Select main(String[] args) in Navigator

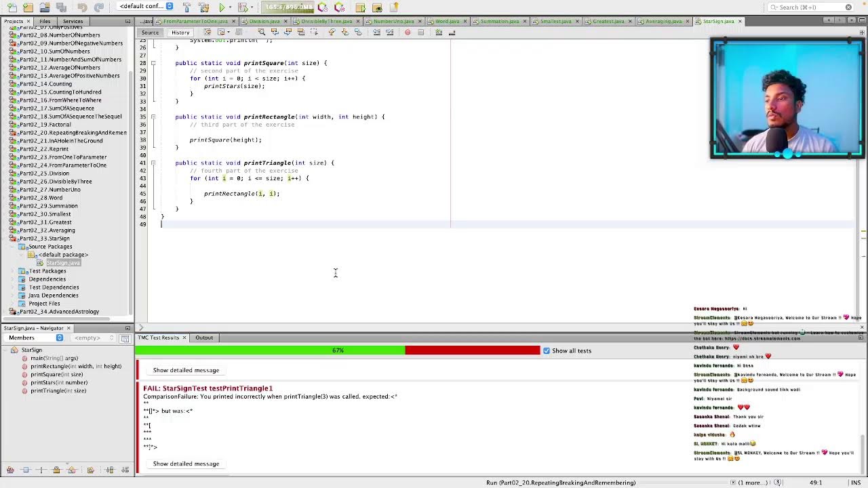[x=54, y=358]
